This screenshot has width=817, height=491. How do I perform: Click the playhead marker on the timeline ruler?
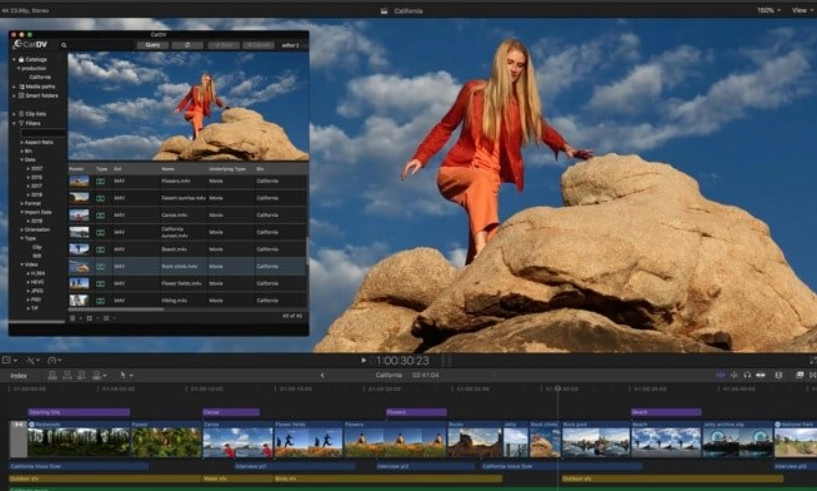[x=558, y=388]
